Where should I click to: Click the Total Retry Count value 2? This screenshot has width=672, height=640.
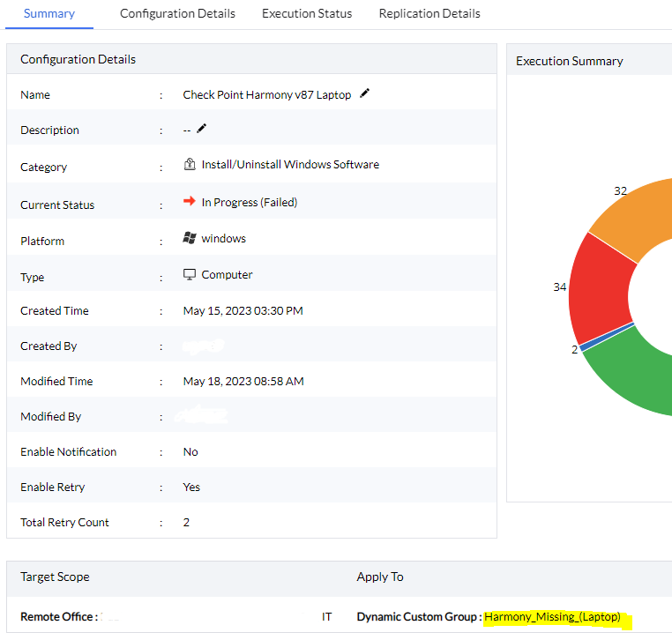tap(186, 522)
